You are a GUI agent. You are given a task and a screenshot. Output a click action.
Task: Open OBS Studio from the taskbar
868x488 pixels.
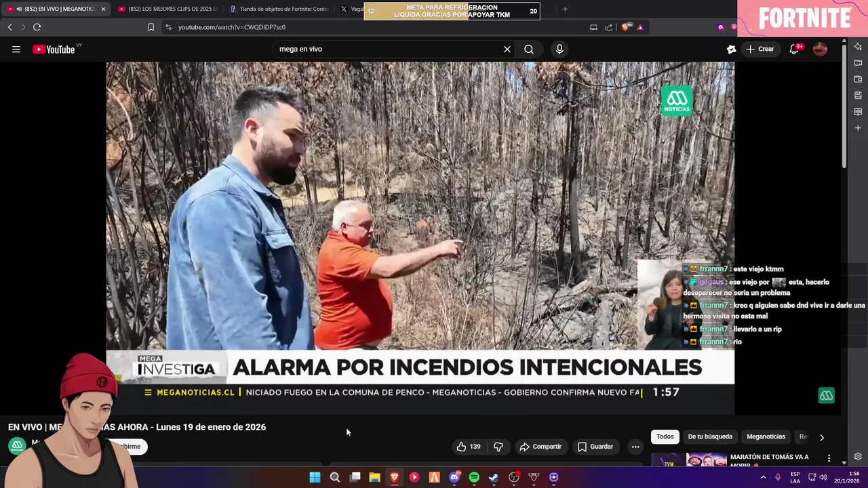click(514, 477)
